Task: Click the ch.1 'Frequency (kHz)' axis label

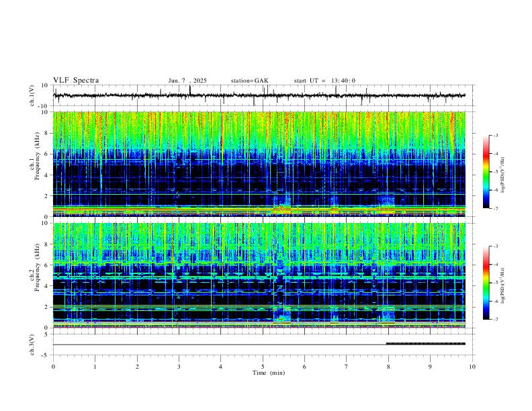Action: click(37, 156)
